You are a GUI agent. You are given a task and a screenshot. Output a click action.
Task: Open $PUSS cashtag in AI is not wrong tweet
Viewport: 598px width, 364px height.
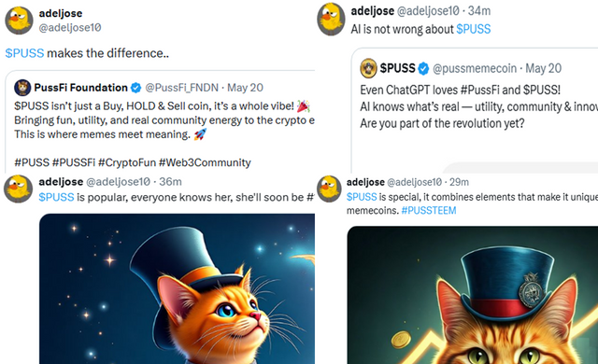[474, 29]
